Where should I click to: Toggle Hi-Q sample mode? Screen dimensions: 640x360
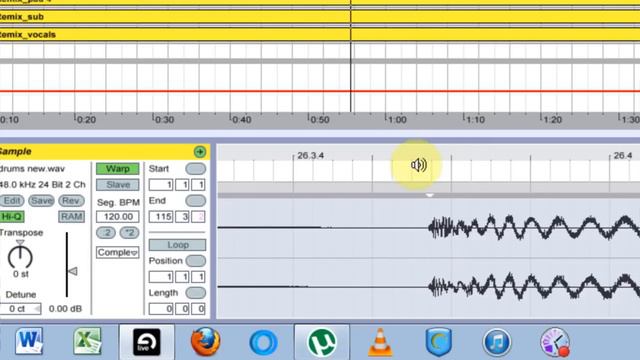click(12, 217)
